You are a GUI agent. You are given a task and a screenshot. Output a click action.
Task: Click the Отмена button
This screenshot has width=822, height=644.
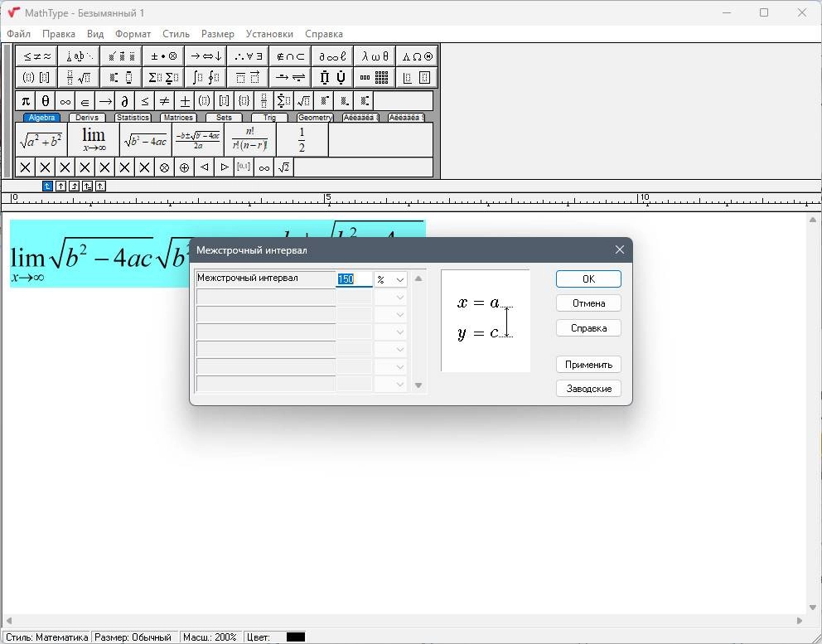point(588,303)
